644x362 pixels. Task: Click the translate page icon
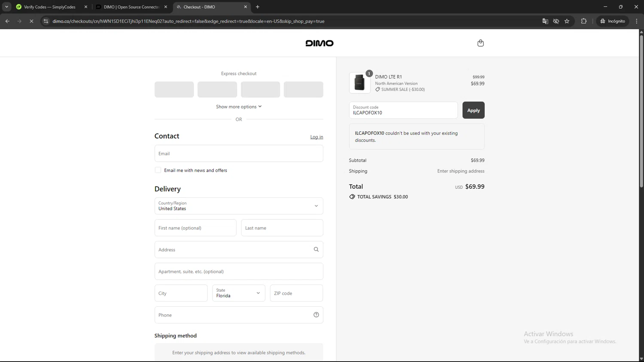tap(545, 21)
